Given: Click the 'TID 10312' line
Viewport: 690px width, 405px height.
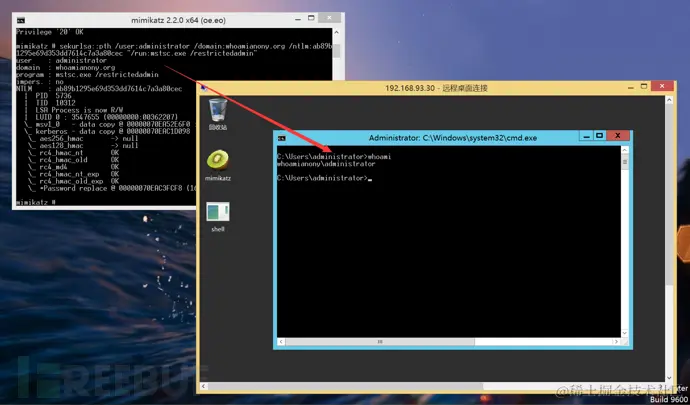Looking at the screenshot, I should pyautogui.click(x=55, y=103).
